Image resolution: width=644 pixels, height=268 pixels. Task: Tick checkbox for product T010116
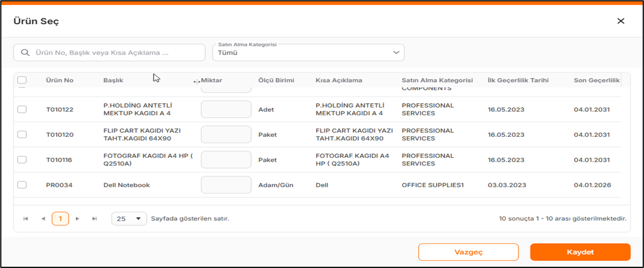[22, 160]
